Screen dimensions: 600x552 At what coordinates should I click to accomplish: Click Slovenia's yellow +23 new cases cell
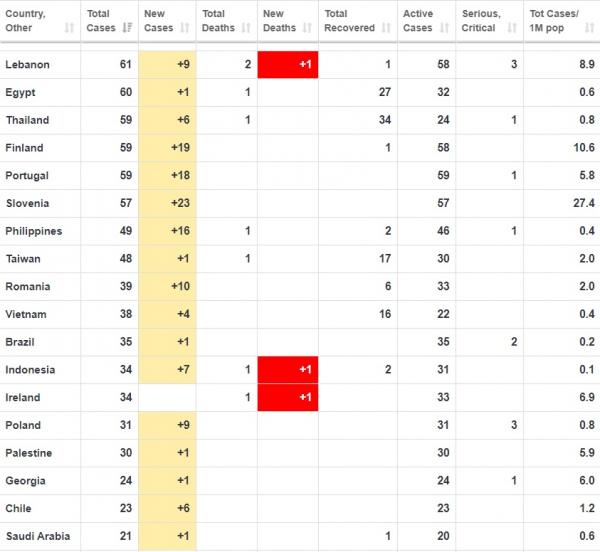click(167, 203)
